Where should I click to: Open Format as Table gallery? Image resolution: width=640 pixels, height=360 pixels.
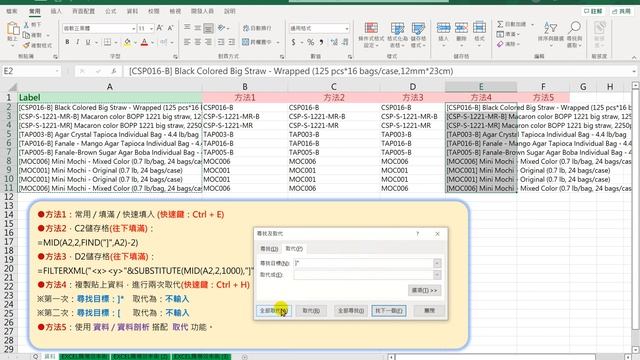(397, 35)
